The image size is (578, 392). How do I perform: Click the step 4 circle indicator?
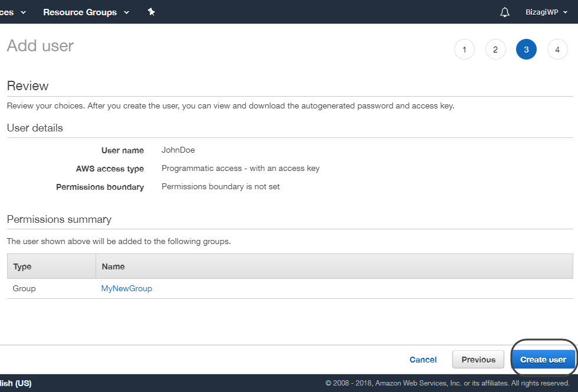tap(557, 50)
